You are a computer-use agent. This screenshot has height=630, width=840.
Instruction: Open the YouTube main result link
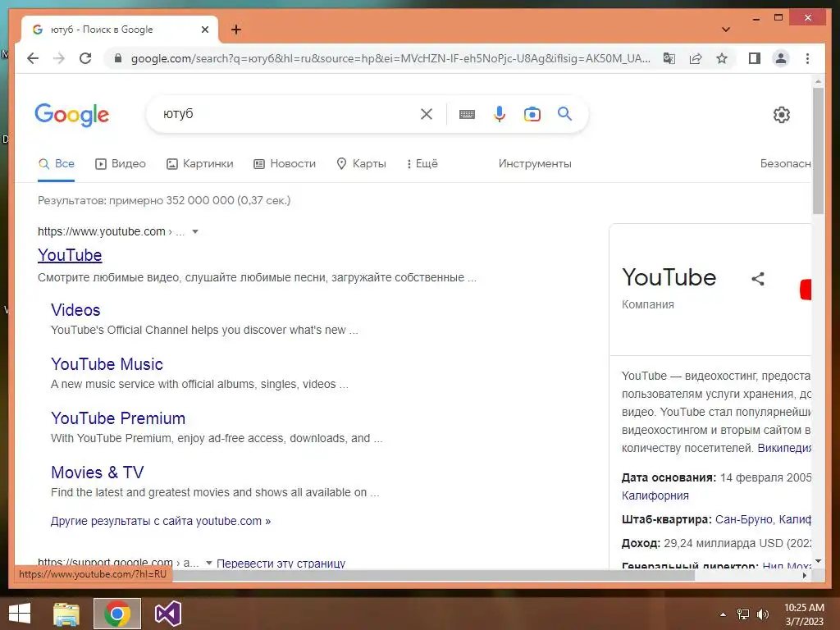click(x=70, y=255)
